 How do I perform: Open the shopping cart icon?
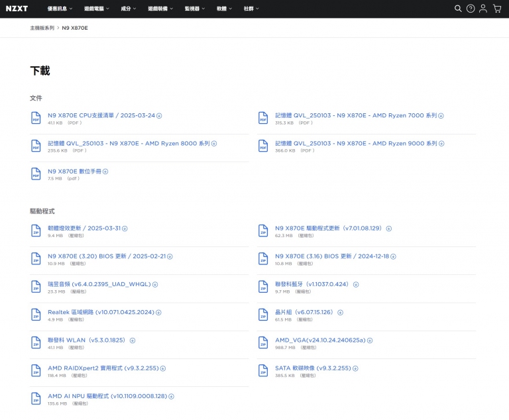pos(496,9)
